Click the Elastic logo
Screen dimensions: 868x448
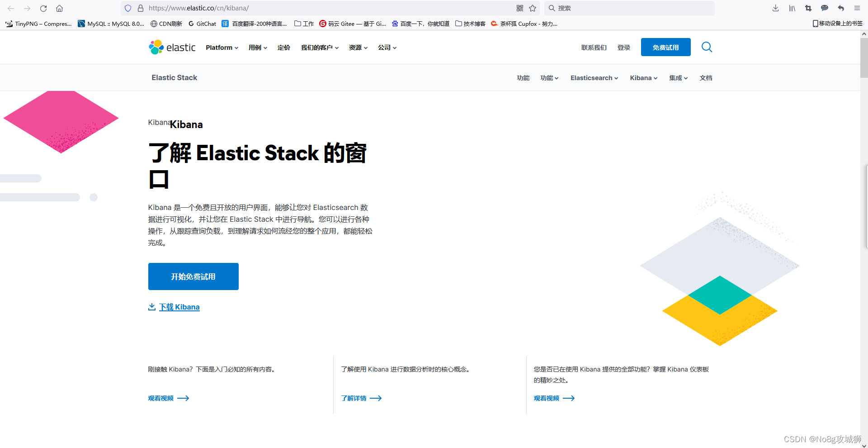pyautogui.click(x=172, y=47)
